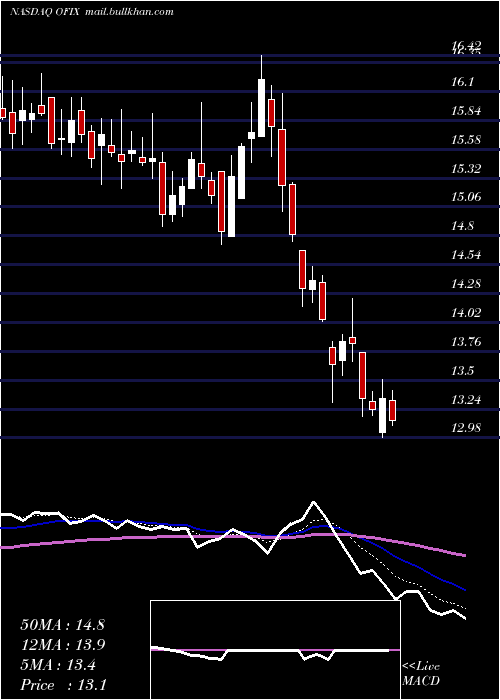
Task: Click the tallest white candle near 16.1
Action: coord(262,108)
